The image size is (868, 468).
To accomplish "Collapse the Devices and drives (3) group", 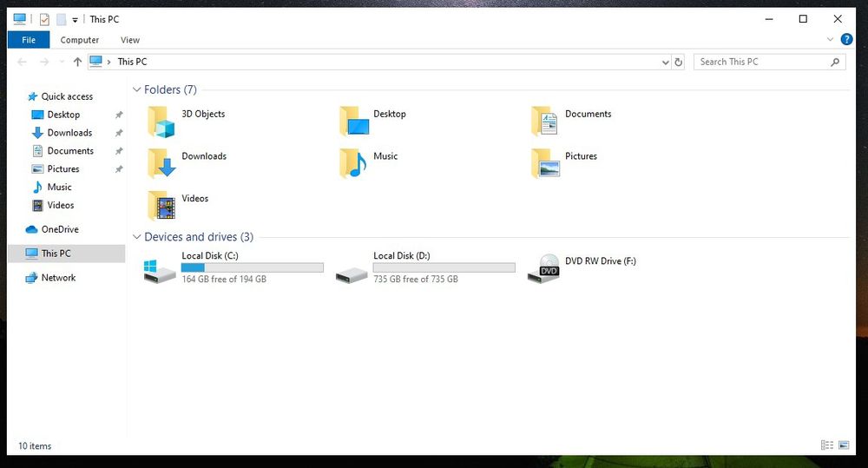I will [x=137, y=237].
